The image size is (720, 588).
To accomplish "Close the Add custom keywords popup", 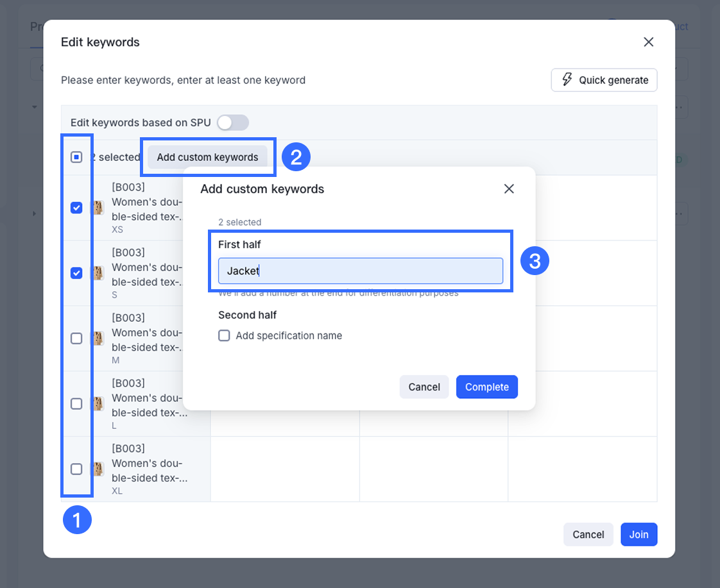I will [509, 189].
